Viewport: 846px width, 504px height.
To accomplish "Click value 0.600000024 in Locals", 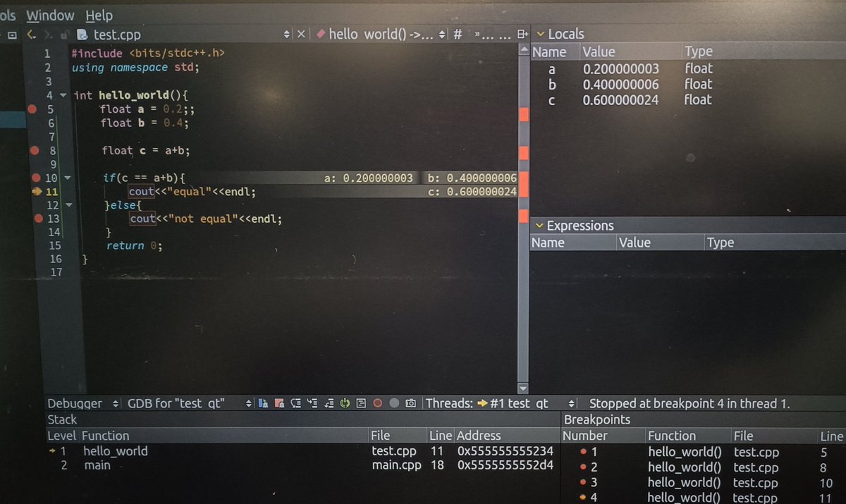I will [620, 100].
